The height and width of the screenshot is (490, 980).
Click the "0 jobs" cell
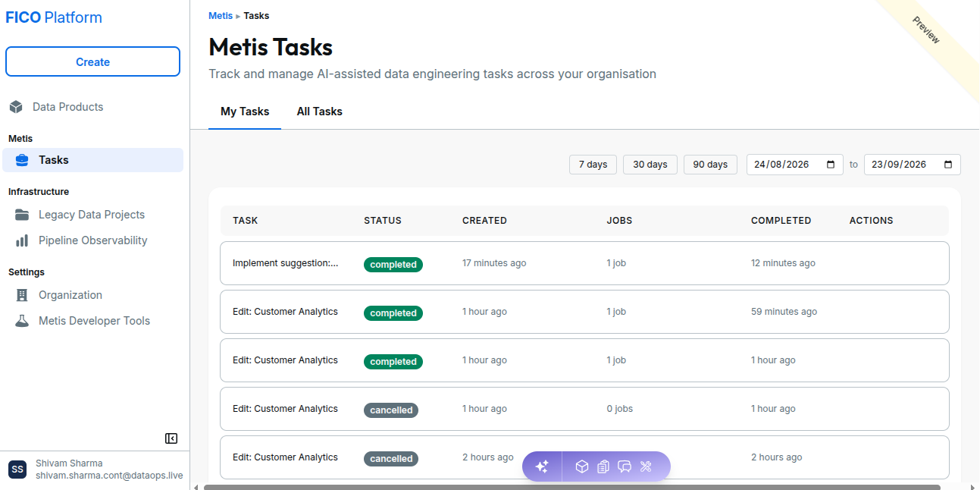click(x=619, y=409)
